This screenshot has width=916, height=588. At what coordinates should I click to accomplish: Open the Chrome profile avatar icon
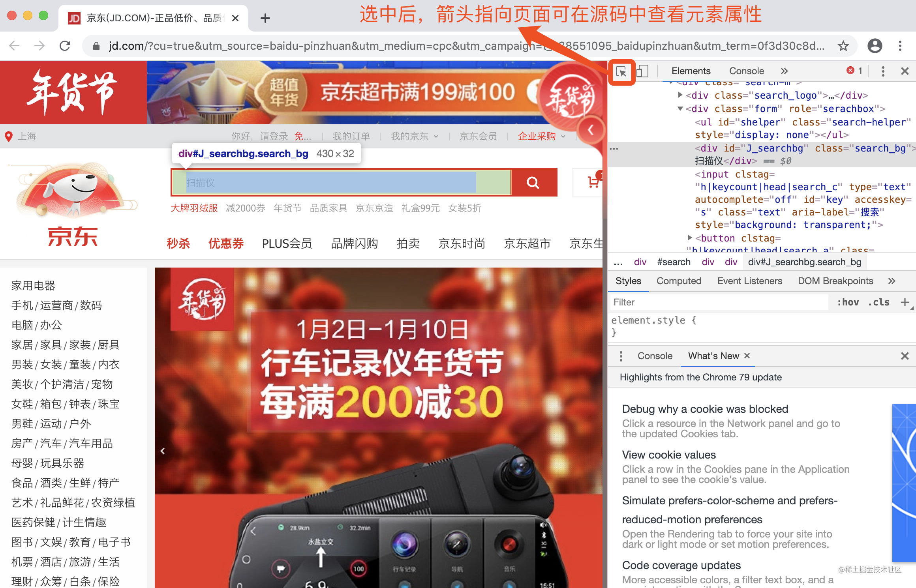point(875,46)
